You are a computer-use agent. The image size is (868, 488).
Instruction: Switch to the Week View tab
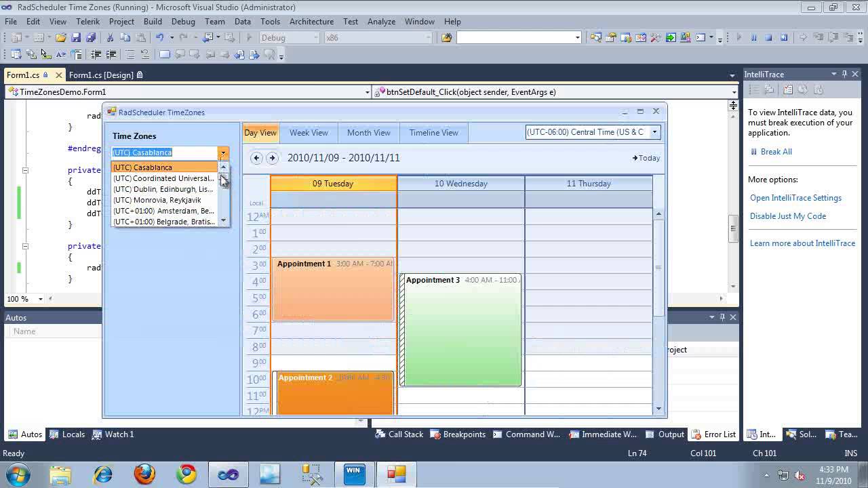(309, 133)
